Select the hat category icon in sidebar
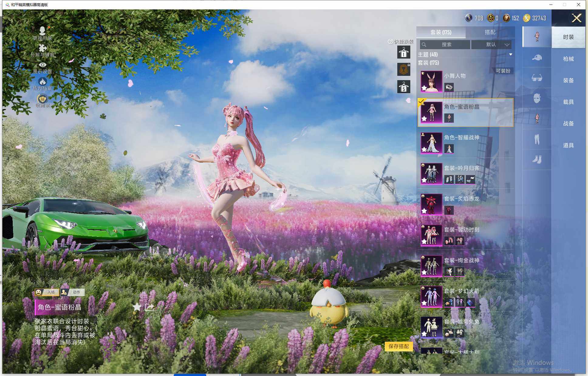Image resolution: width=588 pixels, height=376 pixels. [537, 57]
